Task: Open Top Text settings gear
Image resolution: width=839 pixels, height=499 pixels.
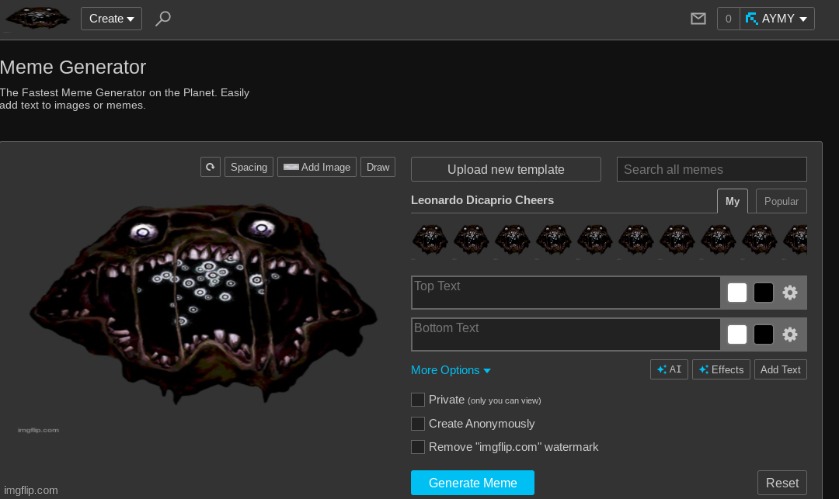Action: pyautogui.click(x=790, y=292)
